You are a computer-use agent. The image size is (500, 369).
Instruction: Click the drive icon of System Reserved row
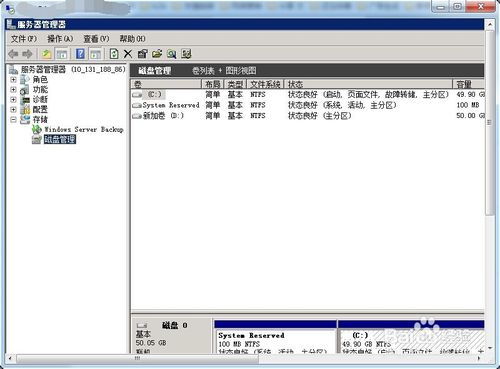click(137, 105)
